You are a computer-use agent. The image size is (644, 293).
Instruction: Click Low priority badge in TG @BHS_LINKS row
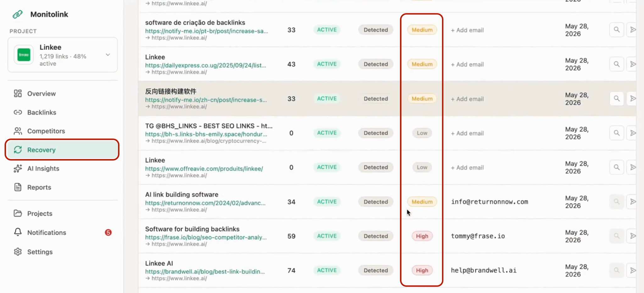422,133
